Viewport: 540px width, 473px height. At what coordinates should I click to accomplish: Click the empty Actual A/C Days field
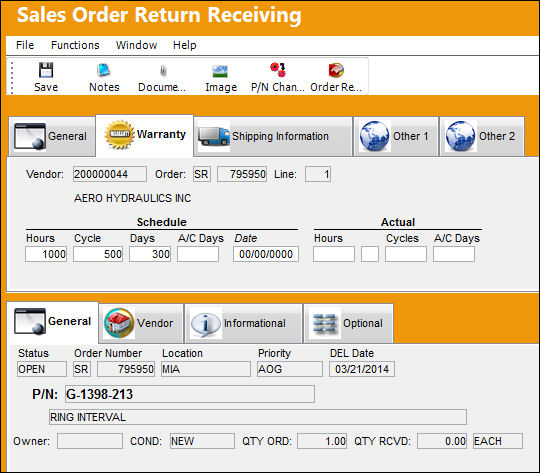[x=454, y=254]
